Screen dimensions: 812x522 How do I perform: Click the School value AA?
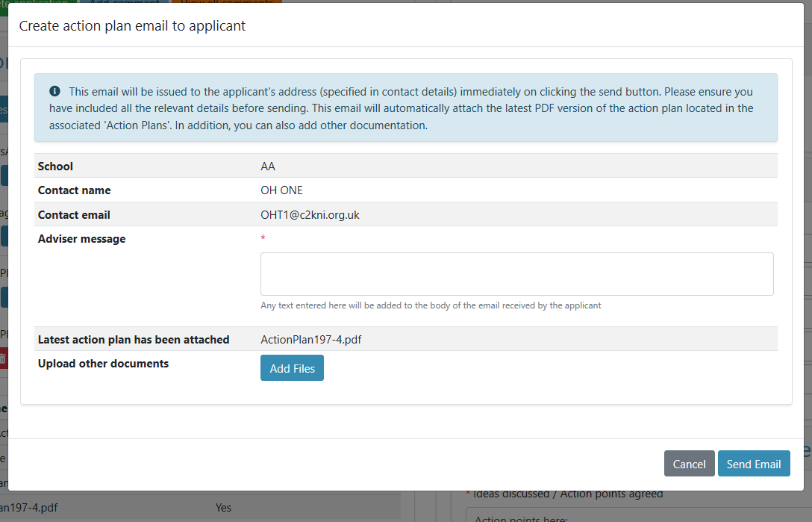268,167
